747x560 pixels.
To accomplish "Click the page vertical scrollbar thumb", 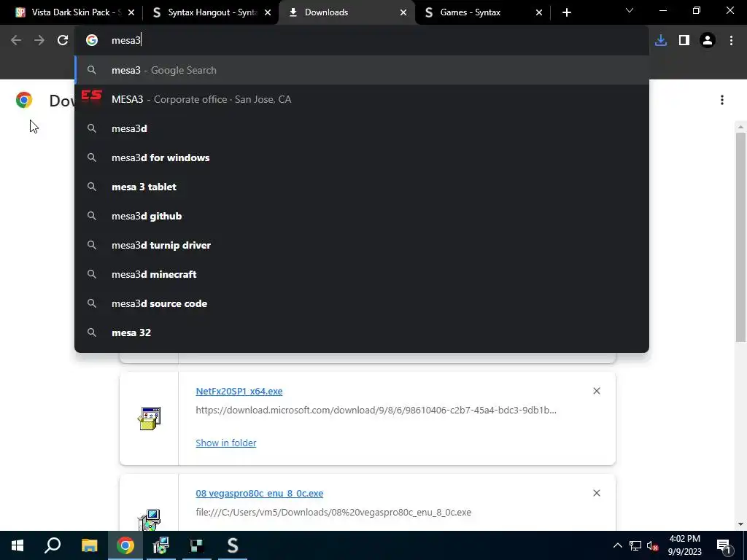I will point(740,237).
